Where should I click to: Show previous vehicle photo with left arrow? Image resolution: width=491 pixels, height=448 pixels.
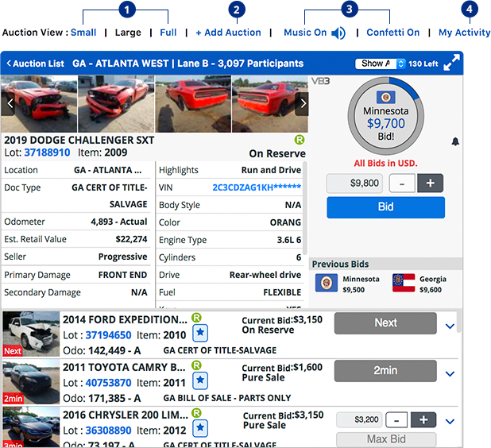[x=10, y=102]
